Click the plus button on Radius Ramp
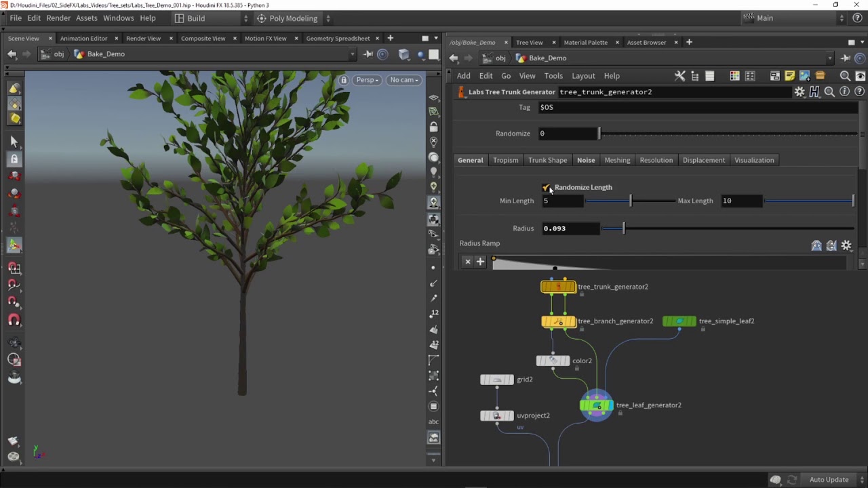 pyautogui.click(x=480, y=262)
